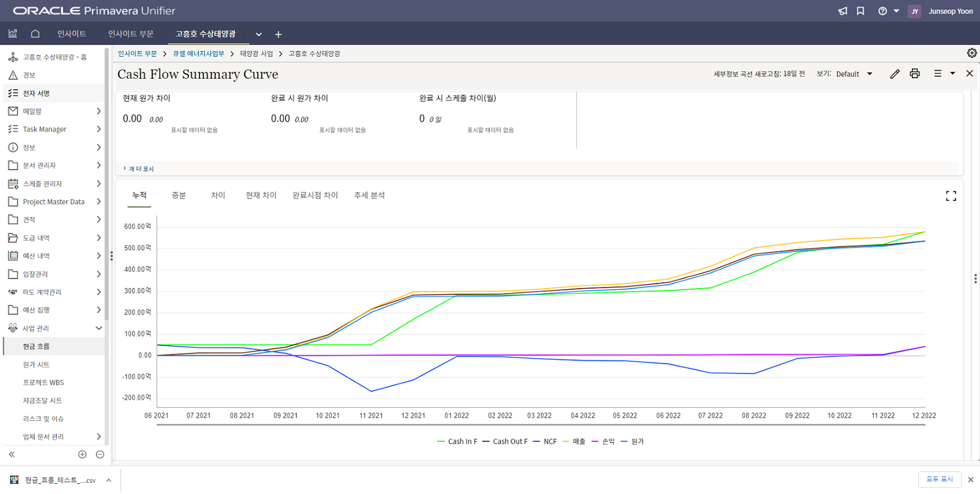The width and height of the screenshot is (980, 494).
Task: Open the 보기 Default dropdown
Action: tap(853, 74)
